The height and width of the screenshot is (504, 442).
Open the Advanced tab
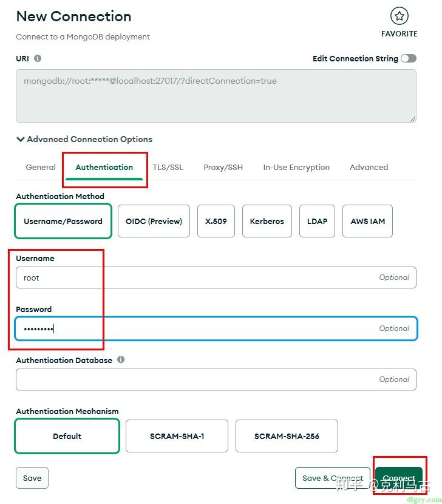point(369,167)
